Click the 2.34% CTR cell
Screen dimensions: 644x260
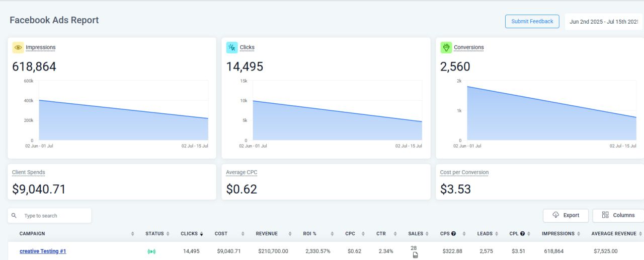coord(386,251)
